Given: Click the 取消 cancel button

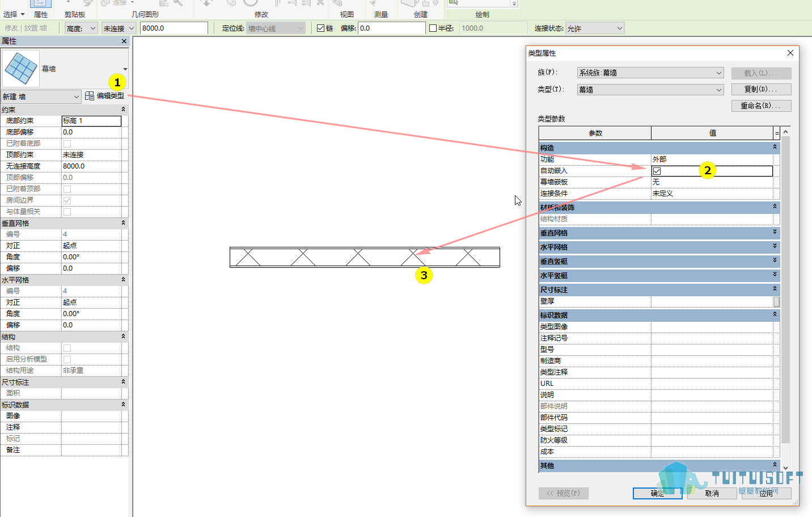Looking at the screenshot, I should point(712,493).
